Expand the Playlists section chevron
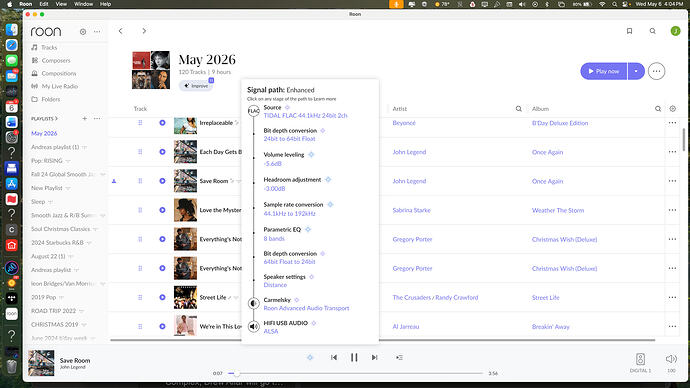The height and width of the screenshot is (388, 690). point(56,118)
